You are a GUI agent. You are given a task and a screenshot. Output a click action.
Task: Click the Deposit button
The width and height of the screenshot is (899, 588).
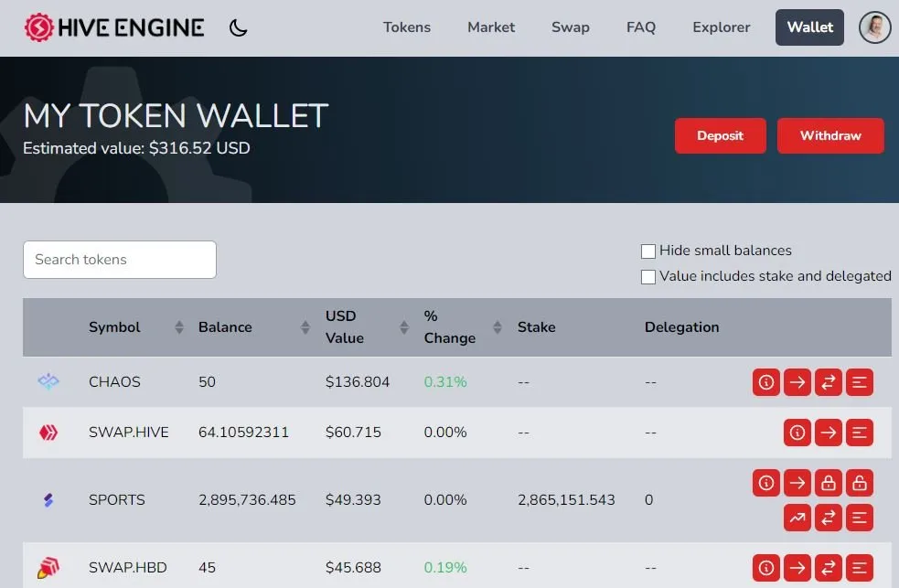[720, 136]
